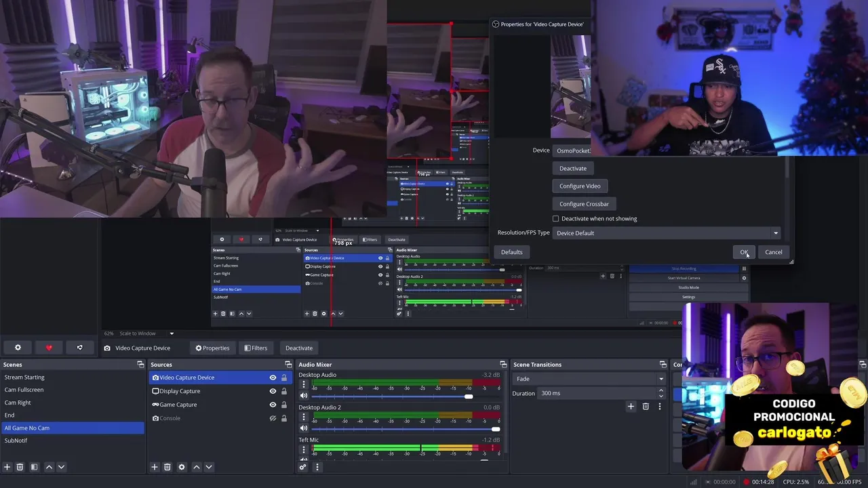Click the red heart icon button

pyautogui.click(x=49, y=348)
